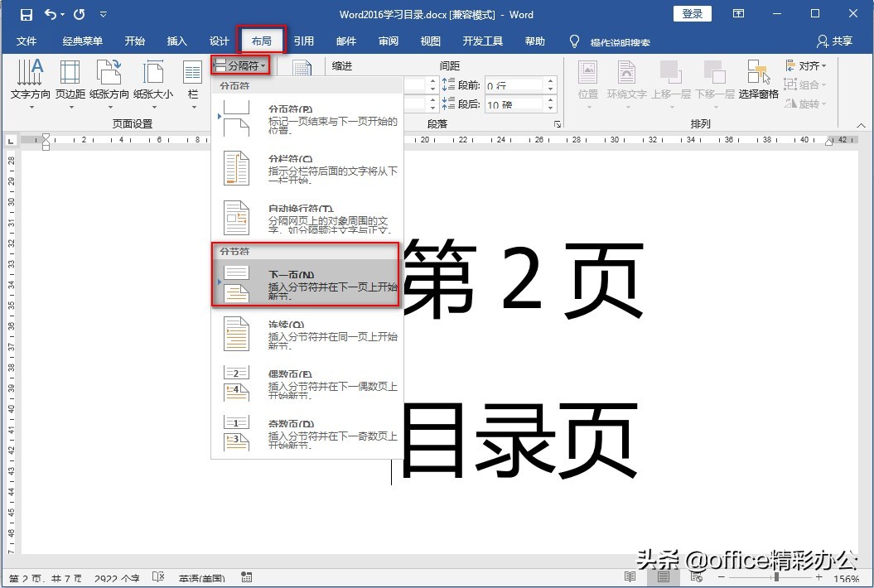Switch to 审阅 tab
This screenshot has width=874, height=588.
pos(389,41)
